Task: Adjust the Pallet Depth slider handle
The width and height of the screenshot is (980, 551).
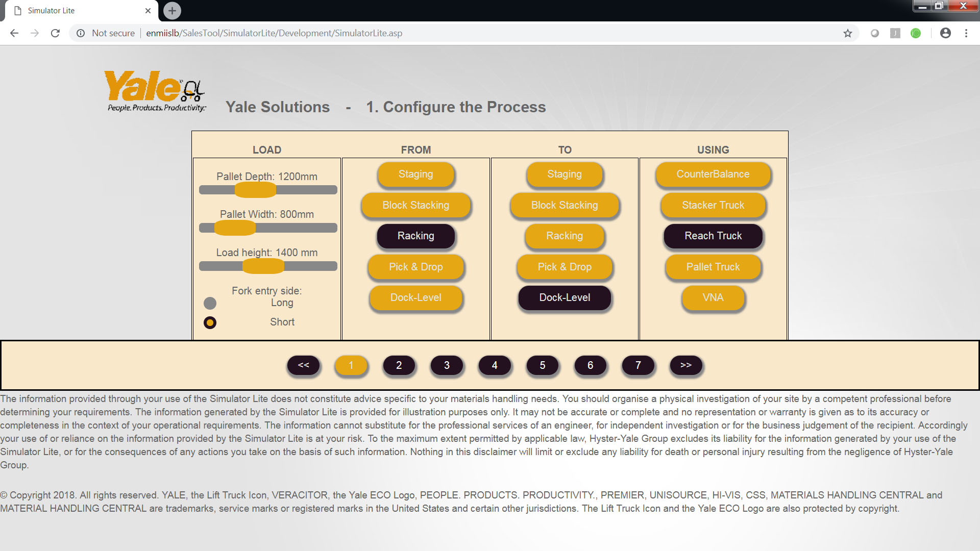Action: point(255,190)
